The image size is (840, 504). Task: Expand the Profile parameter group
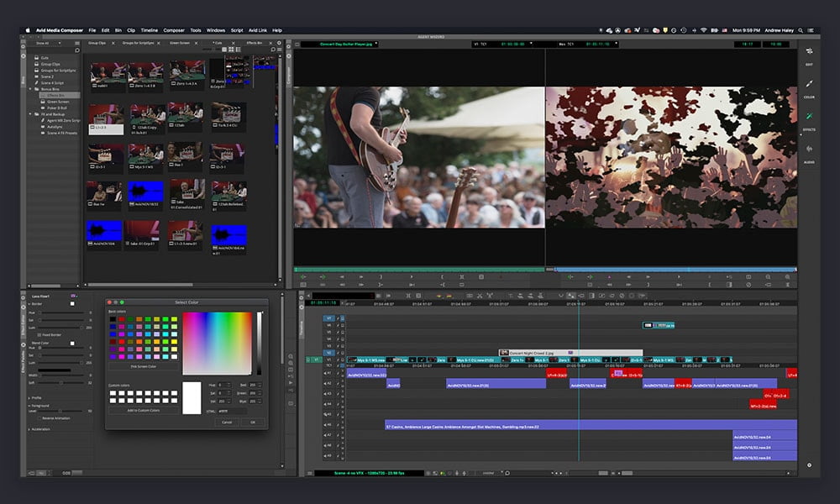pyautogui.click(x=29, y=398)
